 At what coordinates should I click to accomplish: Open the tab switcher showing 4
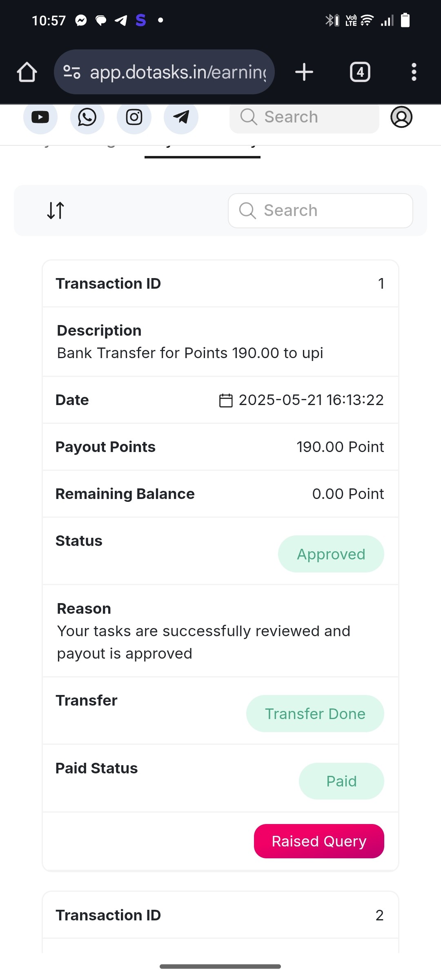[360, 72]
